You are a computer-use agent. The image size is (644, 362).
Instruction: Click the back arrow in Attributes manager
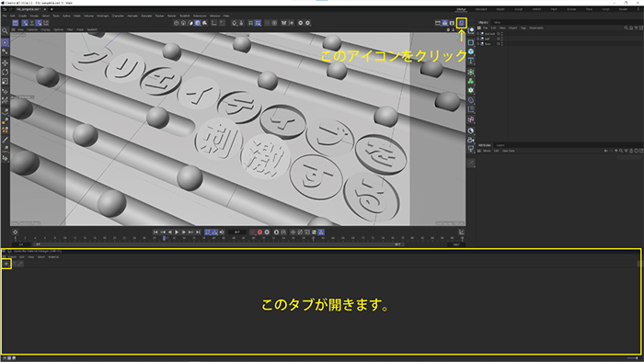pyautogui.click(x=605, y=151)
